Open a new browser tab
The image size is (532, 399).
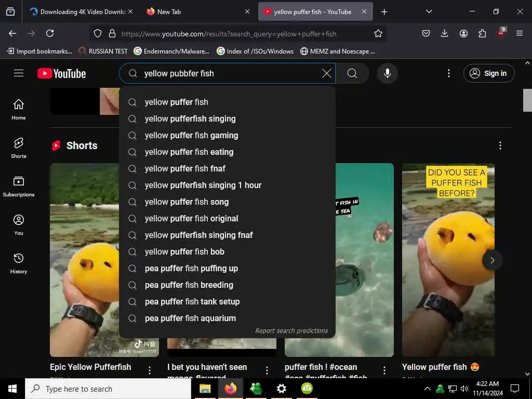coord(384,12)
